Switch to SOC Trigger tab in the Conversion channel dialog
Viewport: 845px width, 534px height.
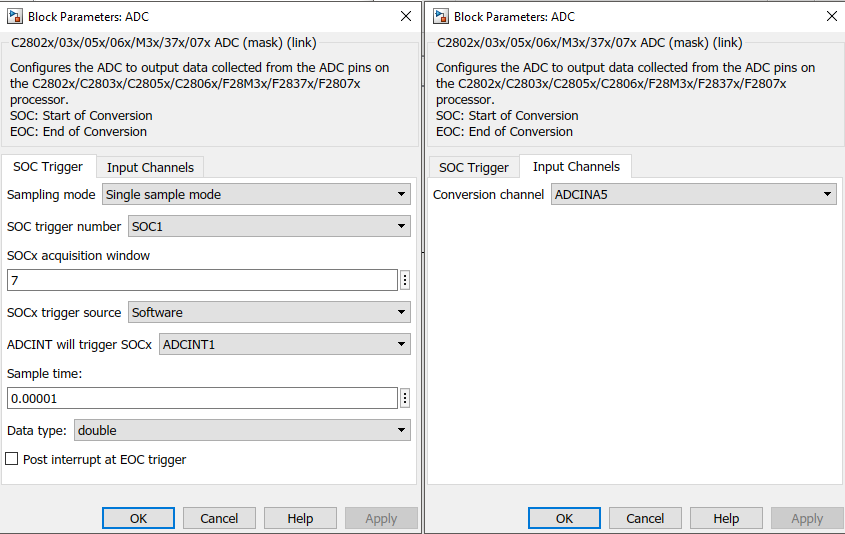[x=474, y=167]
